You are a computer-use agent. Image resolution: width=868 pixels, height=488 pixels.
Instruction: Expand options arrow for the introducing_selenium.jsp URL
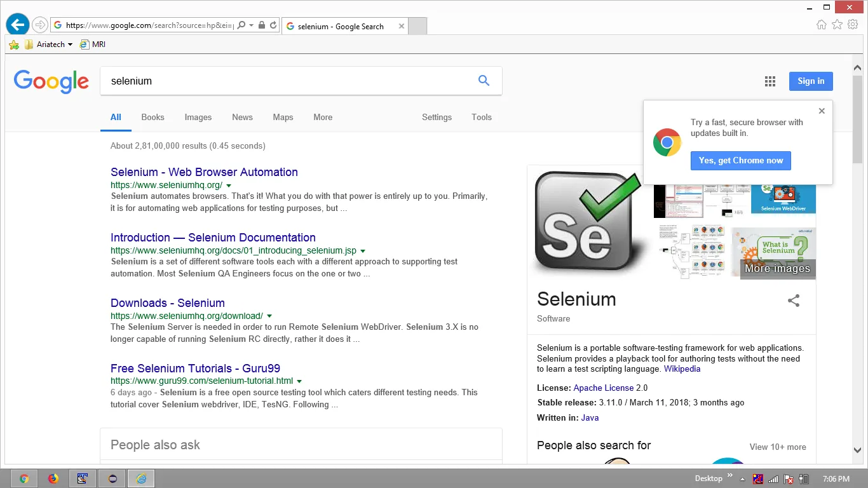(363, 251)
